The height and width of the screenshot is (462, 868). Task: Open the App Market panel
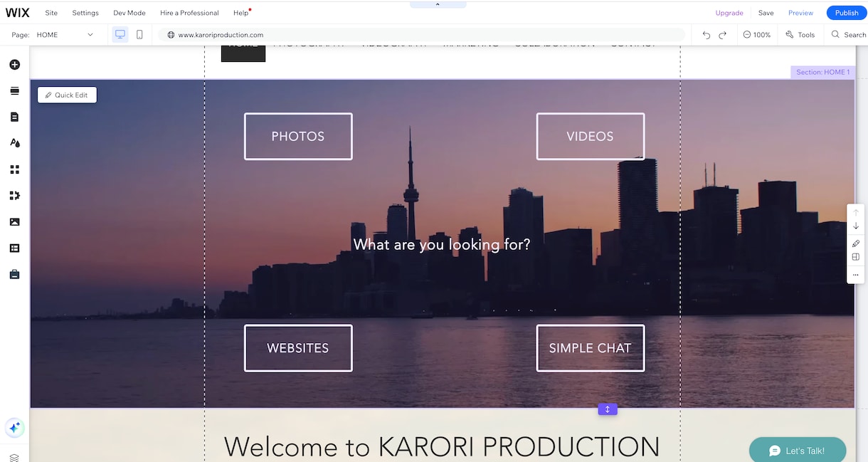click(14, 195)
